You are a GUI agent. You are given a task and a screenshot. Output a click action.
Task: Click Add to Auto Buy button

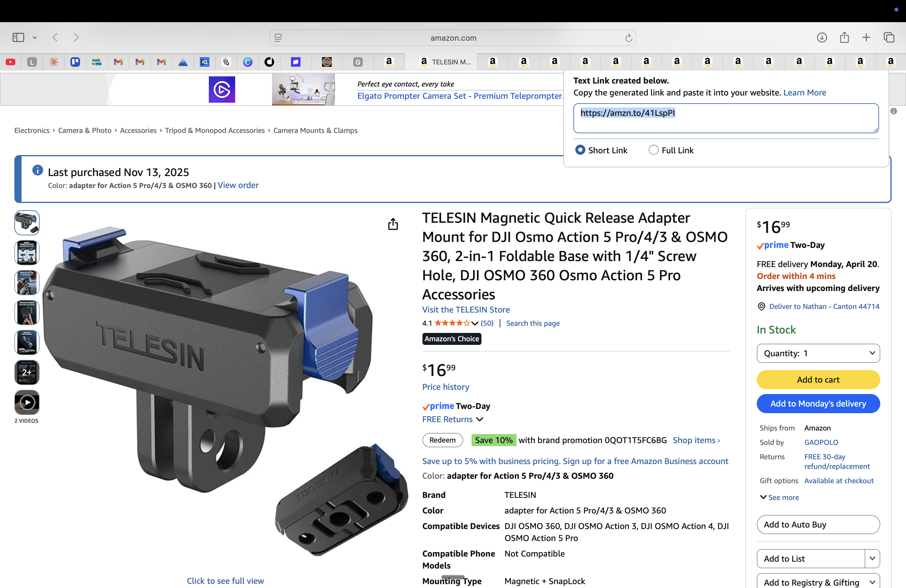(x=818, y=525)
